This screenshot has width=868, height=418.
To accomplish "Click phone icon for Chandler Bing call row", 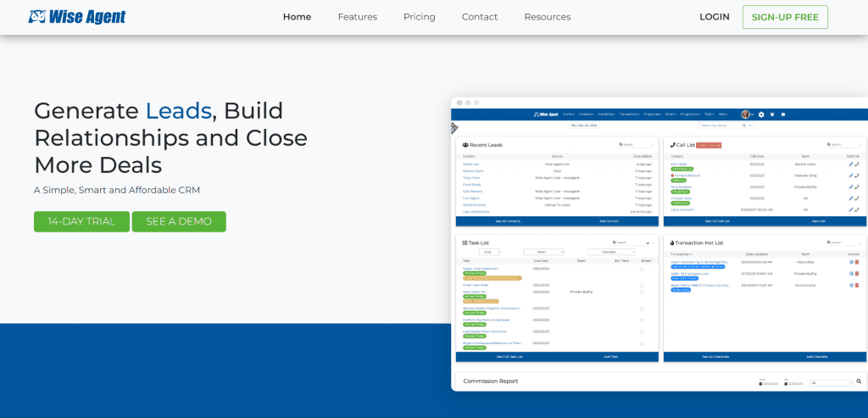I will [x=857, y=176].
